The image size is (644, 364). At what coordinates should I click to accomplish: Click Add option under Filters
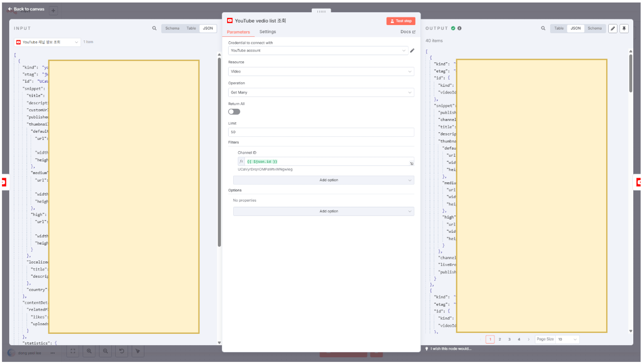point(324,180)
